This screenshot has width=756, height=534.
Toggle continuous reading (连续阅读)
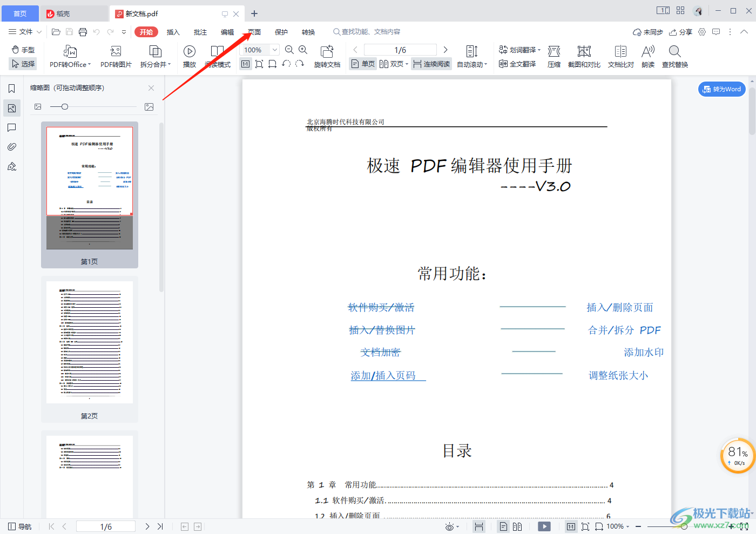click(x=431, y=64)
